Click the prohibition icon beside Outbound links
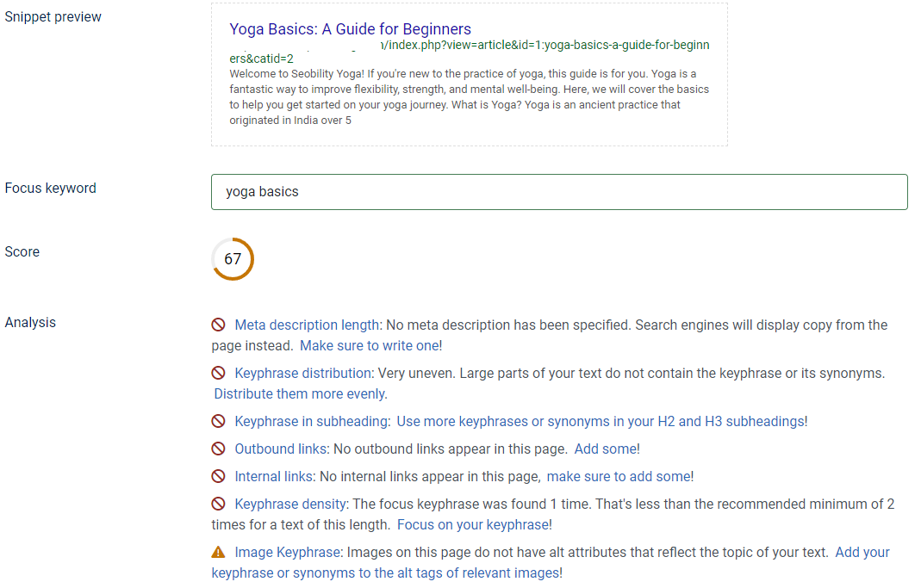The height and width of the screenshot is (588, 921). click(x=217, y=449)
